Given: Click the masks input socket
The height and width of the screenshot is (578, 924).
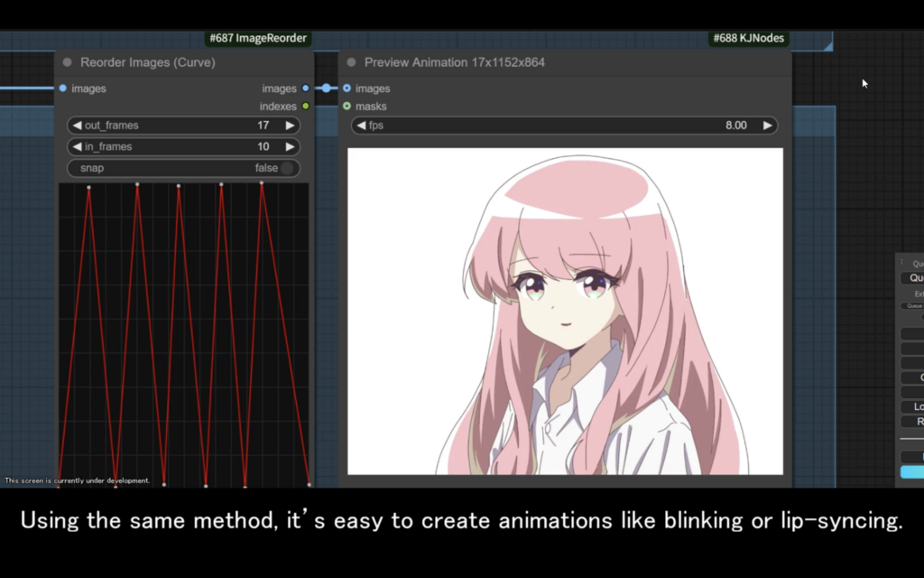Looking at the screenshot, I should click(x=347, y=107).
